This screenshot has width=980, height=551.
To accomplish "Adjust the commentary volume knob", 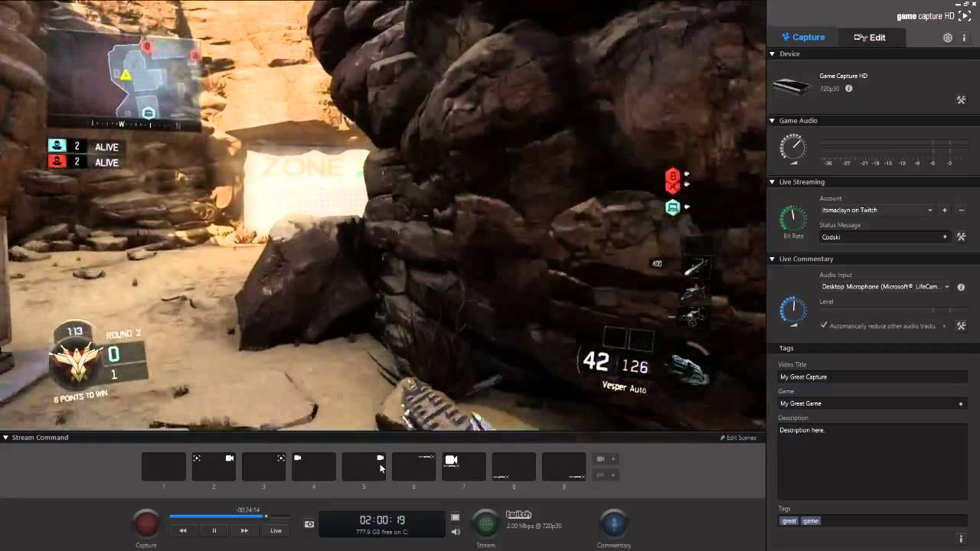I will click(x=793, y=309).
